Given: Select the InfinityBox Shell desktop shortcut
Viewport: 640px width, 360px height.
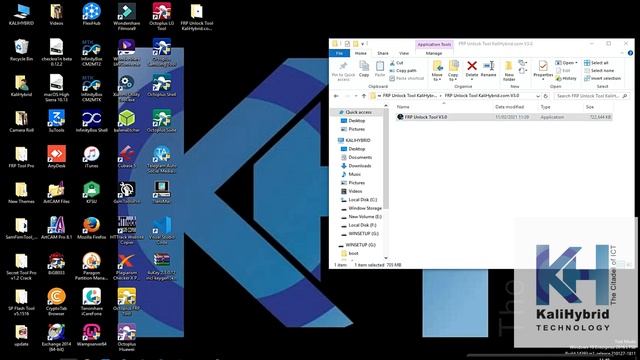Looking at the screenshot, I should 91,121.
